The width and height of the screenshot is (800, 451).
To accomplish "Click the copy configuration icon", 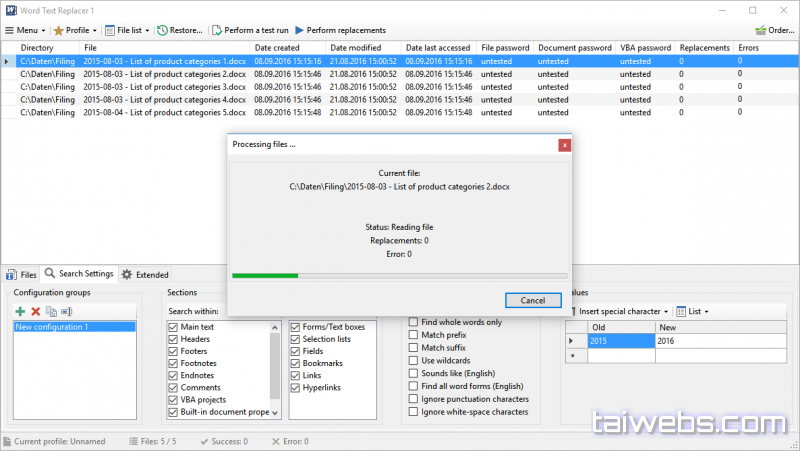I will [x=51, y=312].
